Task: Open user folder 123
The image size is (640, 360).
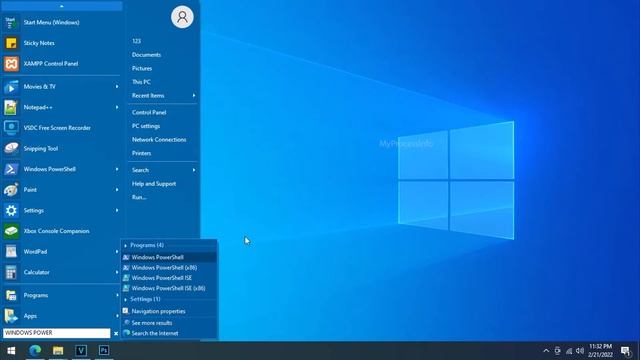Action: [x=136, y=41]
